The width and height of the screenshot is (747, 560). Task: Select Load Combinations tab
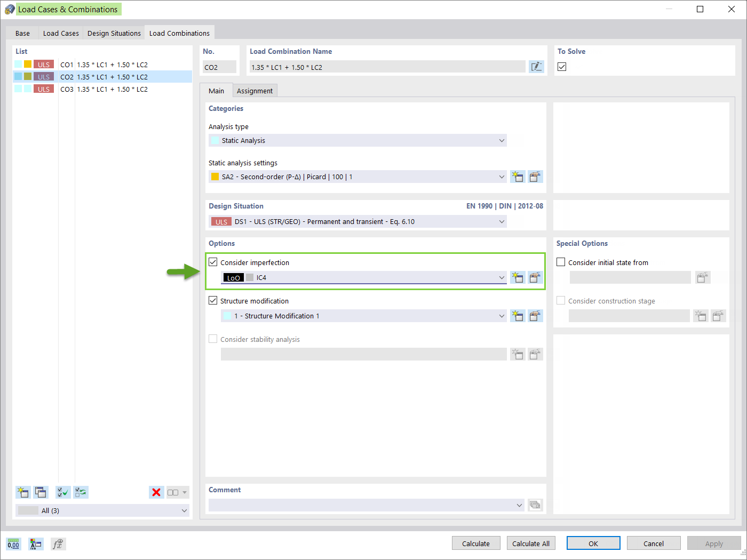point(179,33)
